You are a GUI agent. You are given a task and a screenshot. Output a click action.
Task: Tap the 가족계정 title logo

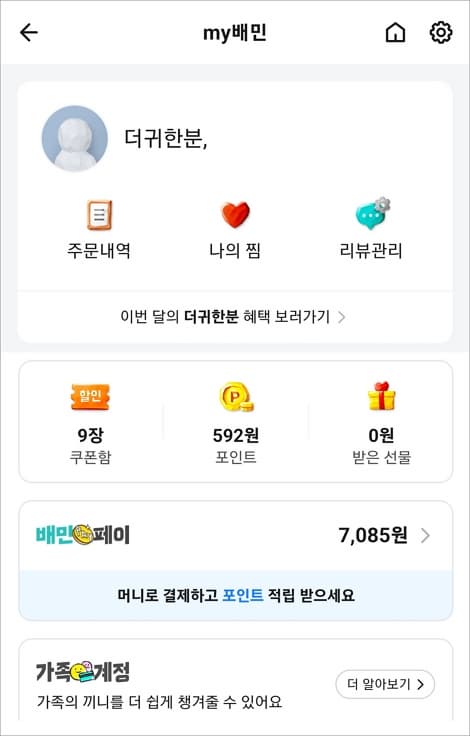[x=83, y=672]
